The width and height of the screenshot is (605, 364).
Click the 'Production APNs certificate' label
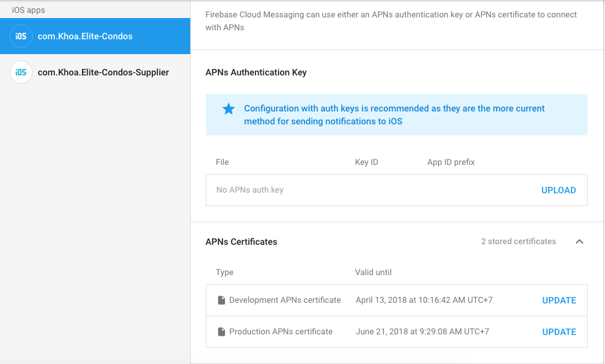[x=281, y=332]
